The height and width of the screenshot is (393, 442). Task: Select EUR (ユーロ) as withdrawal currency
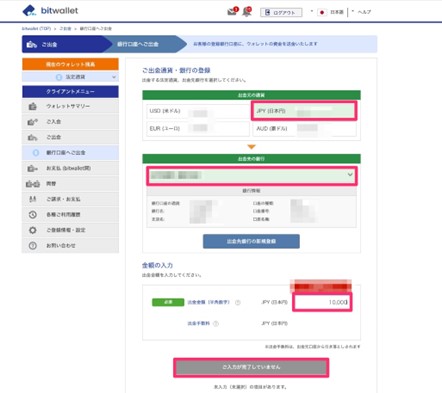click(x=198, y=129)
